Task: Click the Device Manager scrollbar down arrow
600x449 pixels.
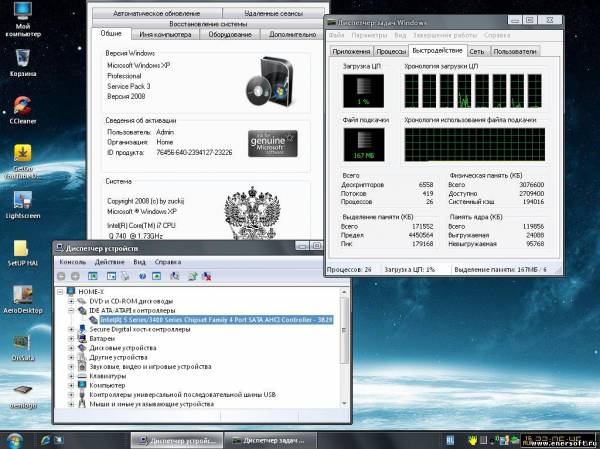Action: click(x=344, y=403)
